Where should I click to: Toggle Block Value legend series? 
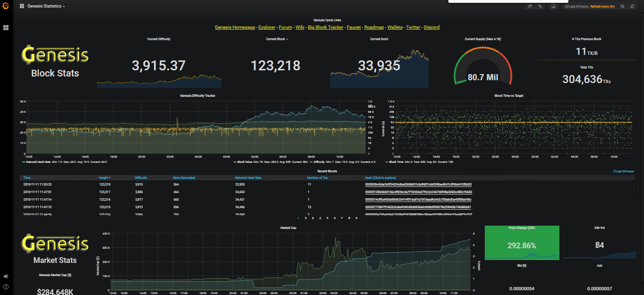(244, 161)
